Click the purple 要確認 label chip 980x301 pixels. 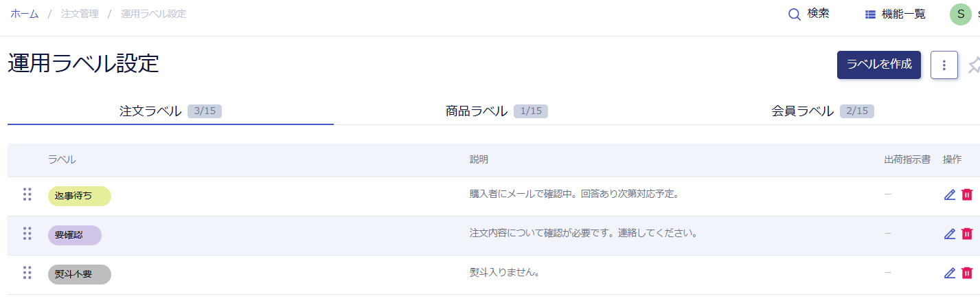pyautogui.click(x=75, y=235)
